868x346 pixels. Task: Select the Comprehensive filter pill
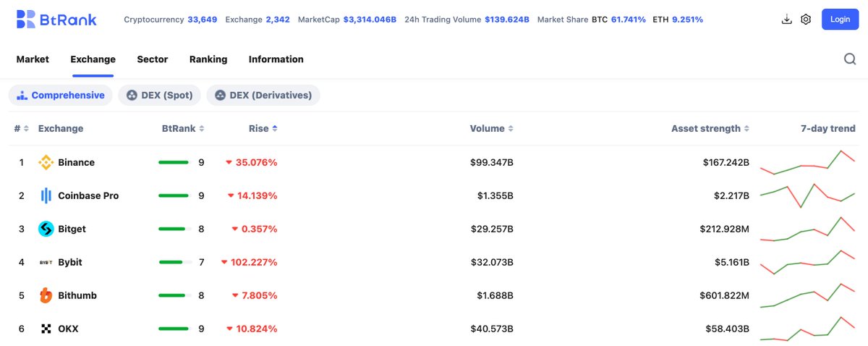click(61, 95)
